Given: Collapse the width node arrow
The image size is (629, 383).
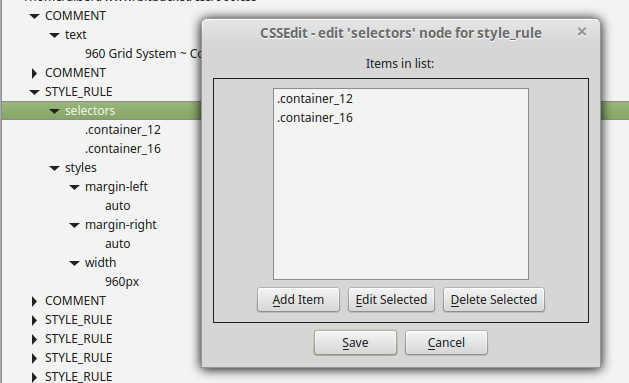Looking at the screenshot, I should (75, 263).
